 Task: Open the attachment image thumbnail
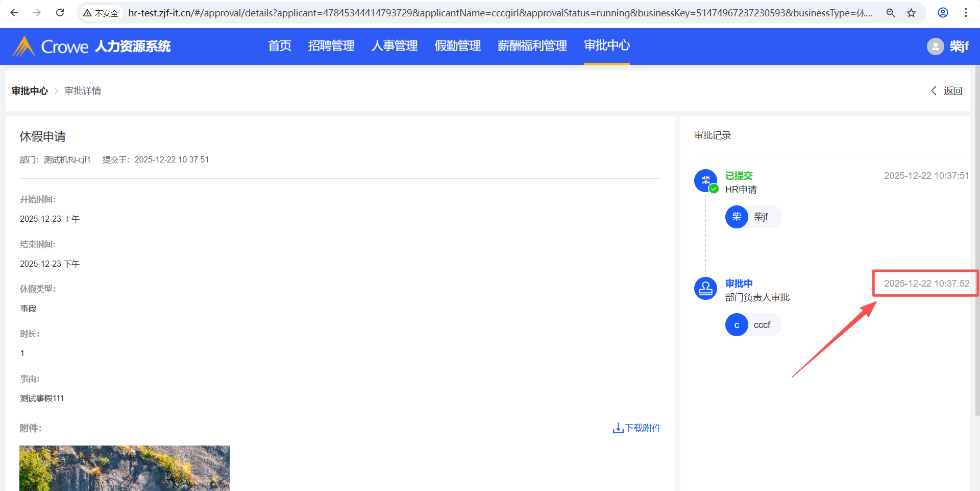[x=125, y=467]
